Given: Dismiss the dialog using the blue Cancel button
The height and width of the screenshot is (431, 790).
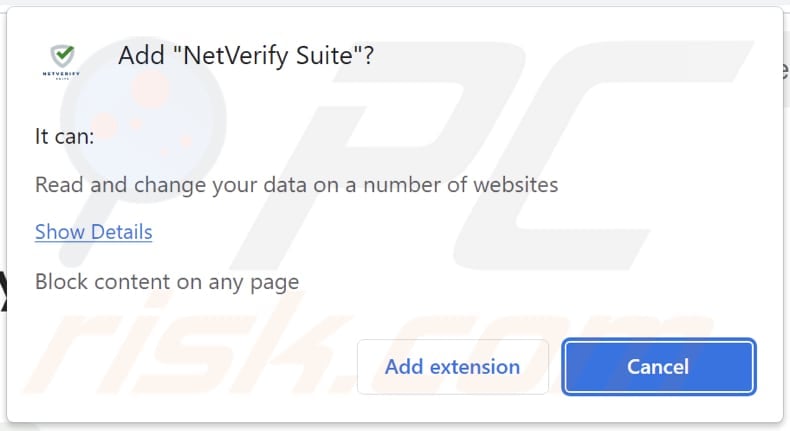Looking at the screenshot, I should coord(658,367).
